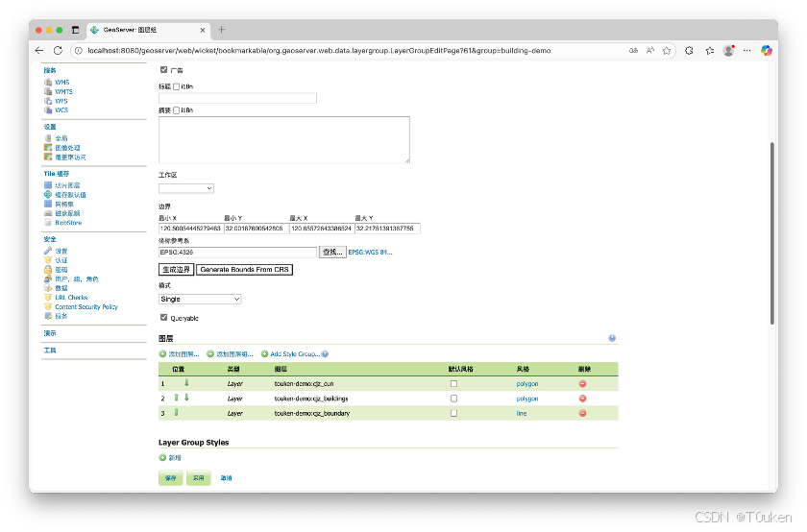The height and width of the screenshot is (532, 807).
Task: Click the page vertical scrollbar
Action: 772,232
